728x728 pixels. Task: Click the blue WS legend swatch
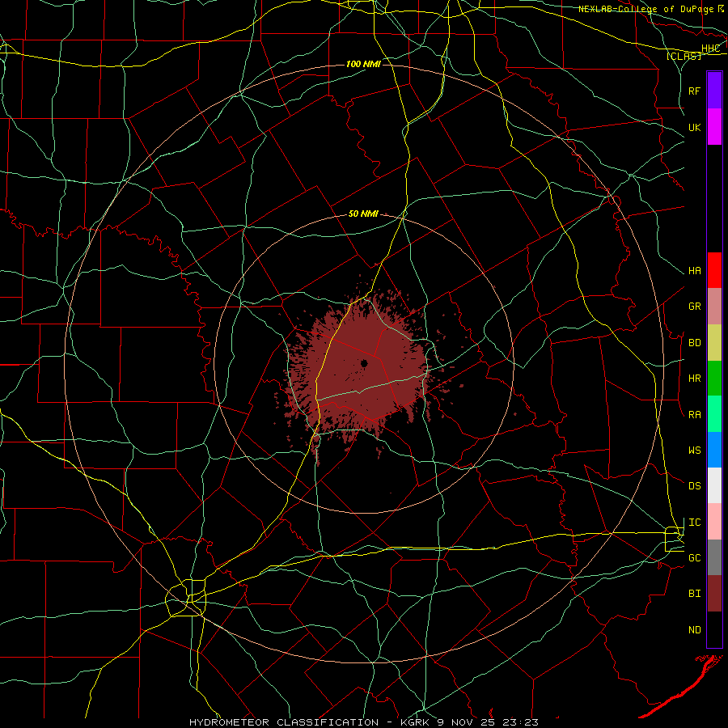click(714, 450)
